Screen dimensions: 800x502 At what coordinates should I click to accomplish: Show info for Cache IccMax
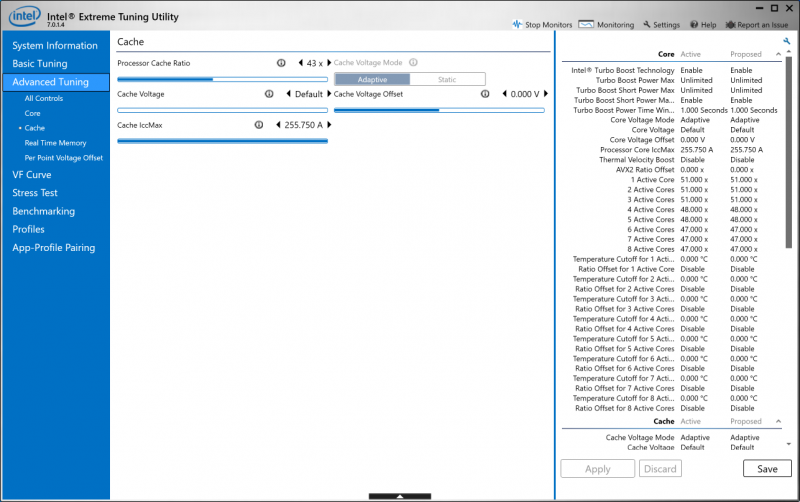pos(259,125)
